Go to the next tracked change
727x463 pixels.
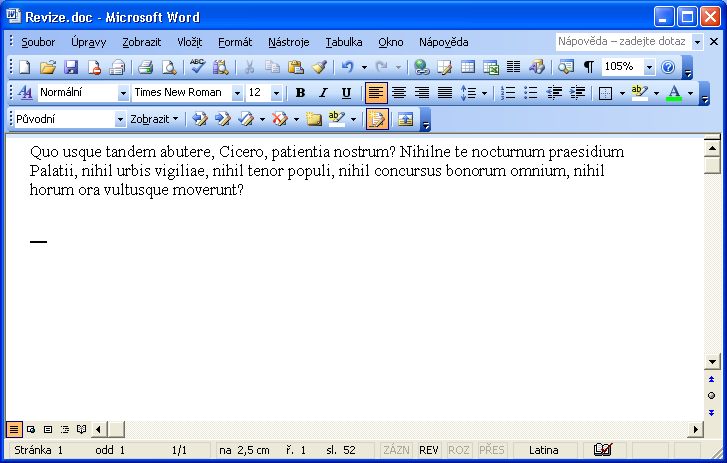pos(223,119)
